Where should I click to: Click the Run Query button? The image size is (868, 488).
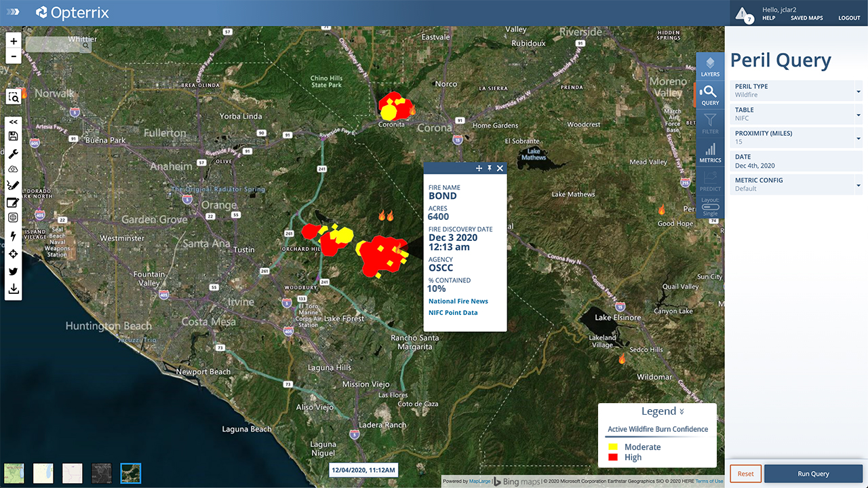813,474
